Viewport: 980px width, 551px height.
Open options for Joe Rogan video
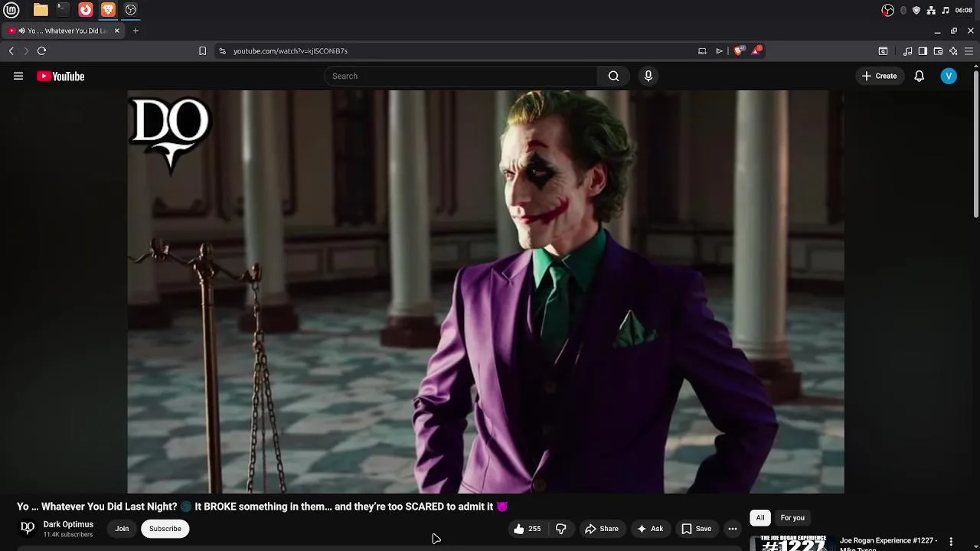pos(951,542)
